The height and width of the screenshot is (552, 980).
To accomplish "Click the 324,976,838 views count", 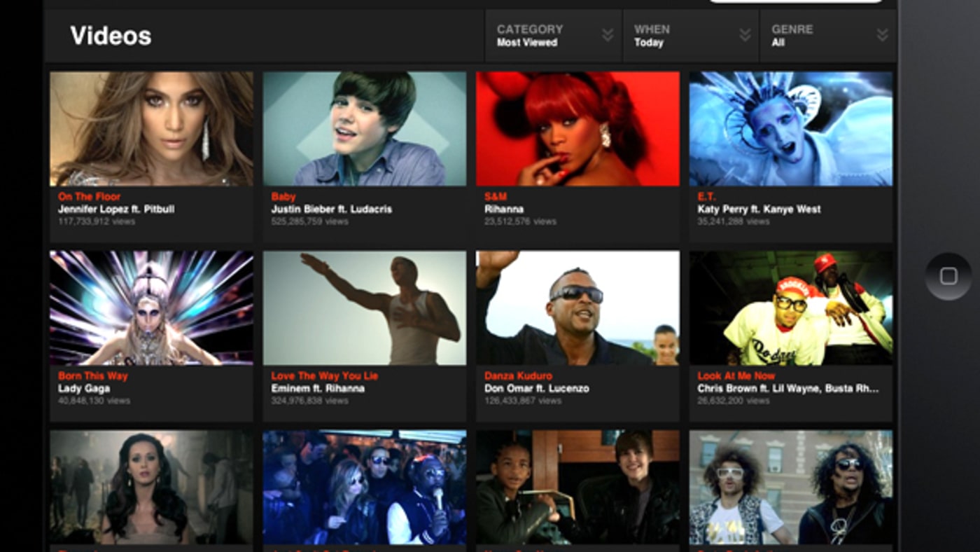I will point(309,401).
